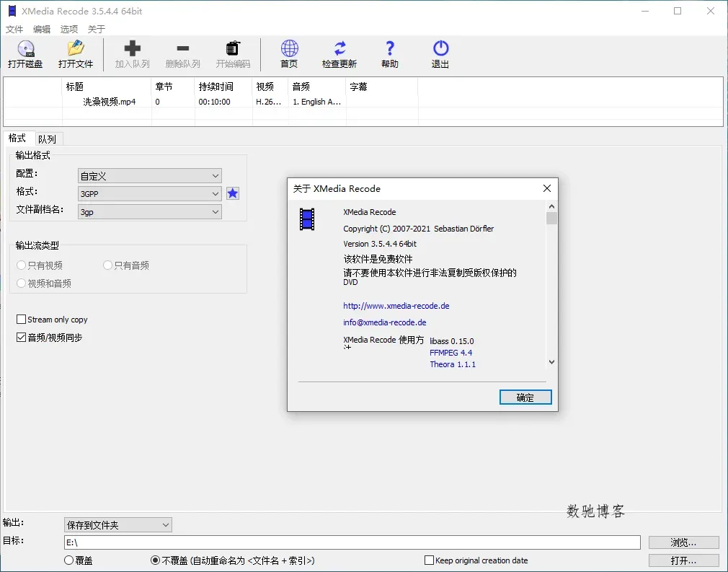Quit using 退出 power icon
728x572 pixels.
coord(440,54)
